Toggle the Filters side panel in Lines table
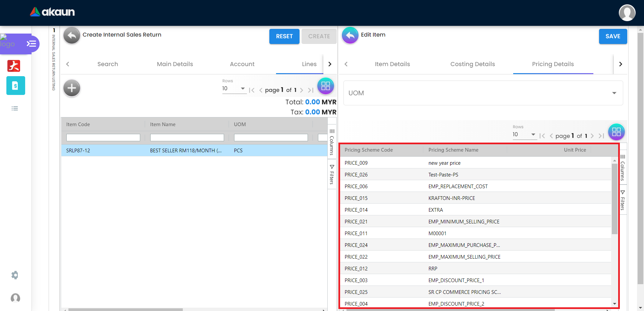The image size is (644, 311). 332,174
